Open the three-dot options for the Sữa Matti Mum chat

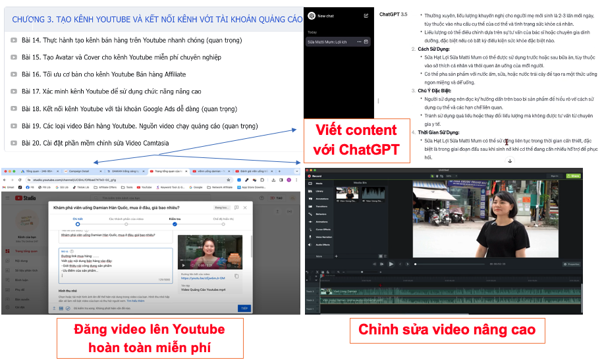pos(359,41)
